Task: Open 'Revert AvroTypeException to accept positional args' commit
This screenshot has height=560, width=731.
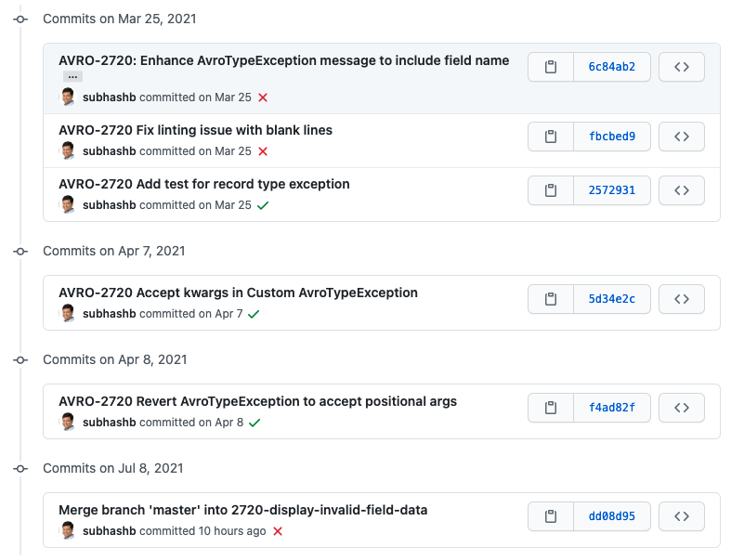Action: pyautogui.click(x=257, y=401)
